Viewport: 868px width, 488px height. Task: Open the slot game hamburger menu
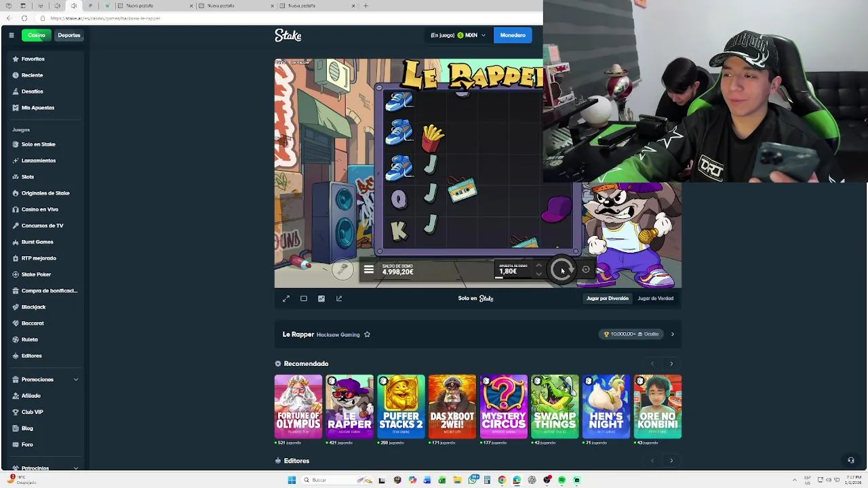point(369,270)
